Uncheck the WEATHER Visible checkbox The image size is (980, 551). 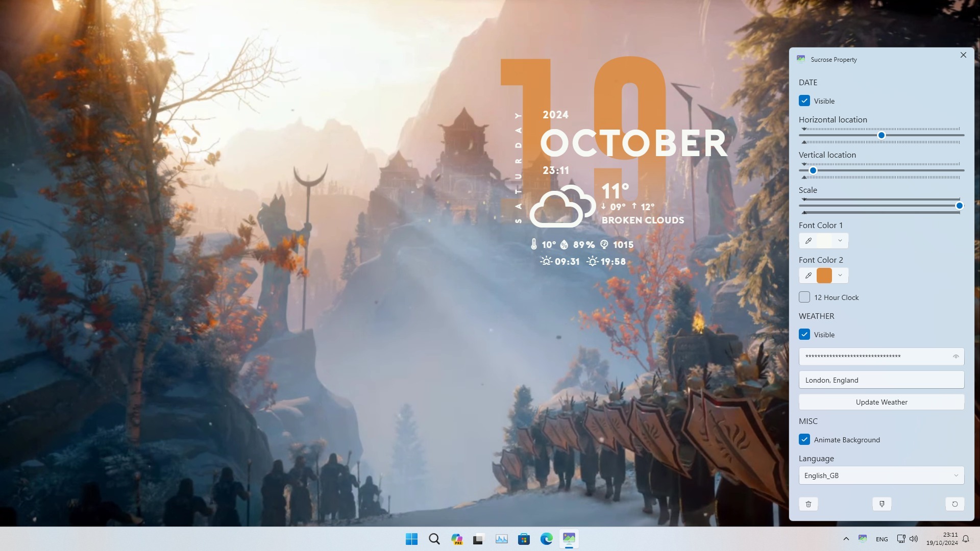[x=804, y=335]
